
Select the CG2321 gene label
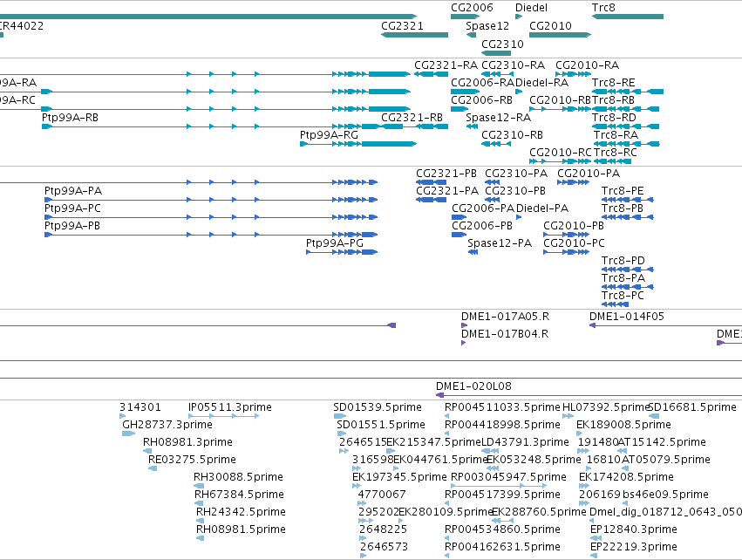[x=402, y=26]
